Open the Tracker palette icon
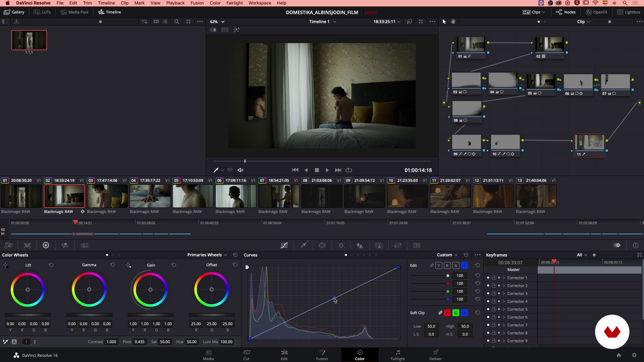This screenshot has width=644, height=362. pos(341,245)
